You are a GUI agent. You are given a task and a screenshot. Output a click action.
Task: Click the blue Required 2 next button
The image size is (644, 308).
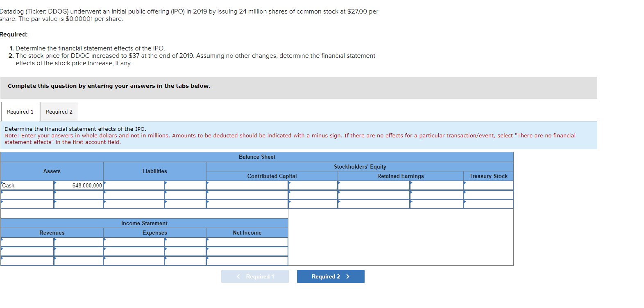(331, 276)
